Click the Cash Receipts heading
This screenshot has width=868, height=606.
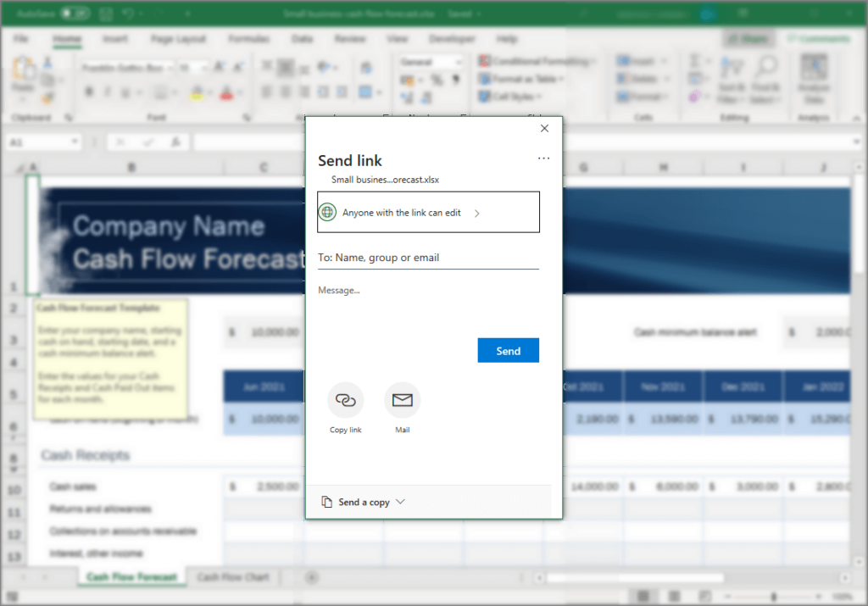(86, 455)
